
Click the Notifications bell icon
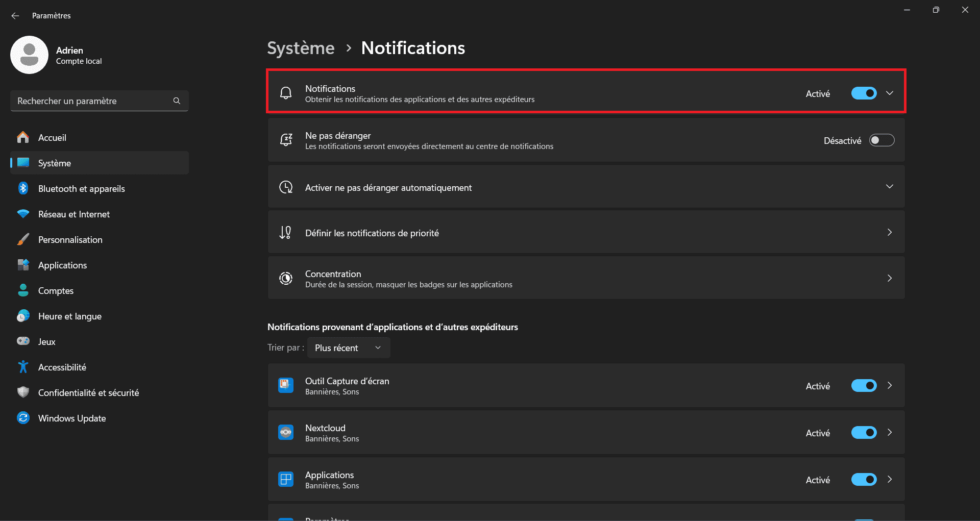pyautogui.click(x=285, y=93)
